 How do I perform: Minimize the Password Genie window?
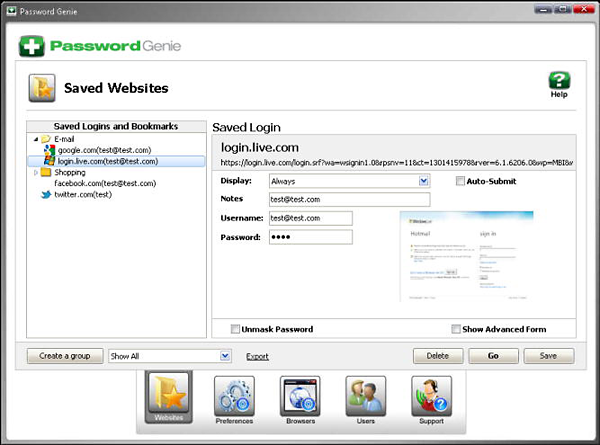pyautogui.click(x=543, y=9)
